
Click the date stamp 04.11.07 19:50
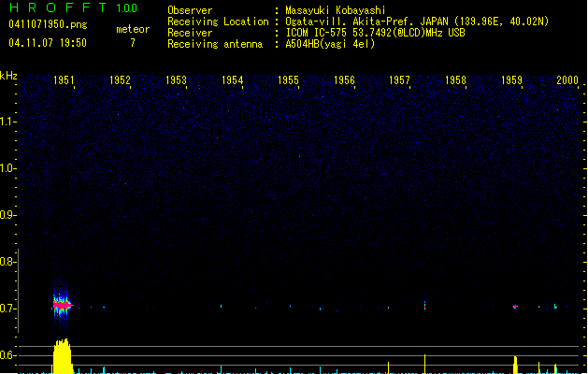(x=48, y=43)
